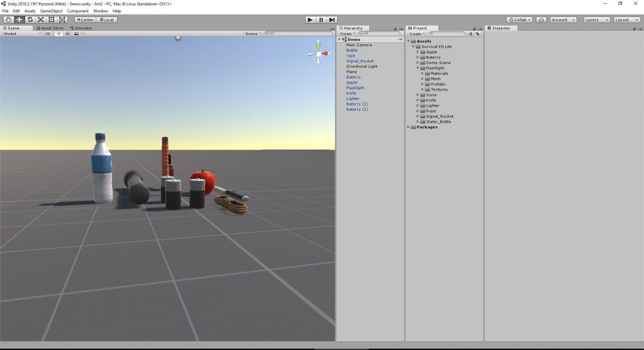This screenshot has width=644, height=350.
Task: Select the Prefabs folder under Flashlight
Action: [438, 84]
